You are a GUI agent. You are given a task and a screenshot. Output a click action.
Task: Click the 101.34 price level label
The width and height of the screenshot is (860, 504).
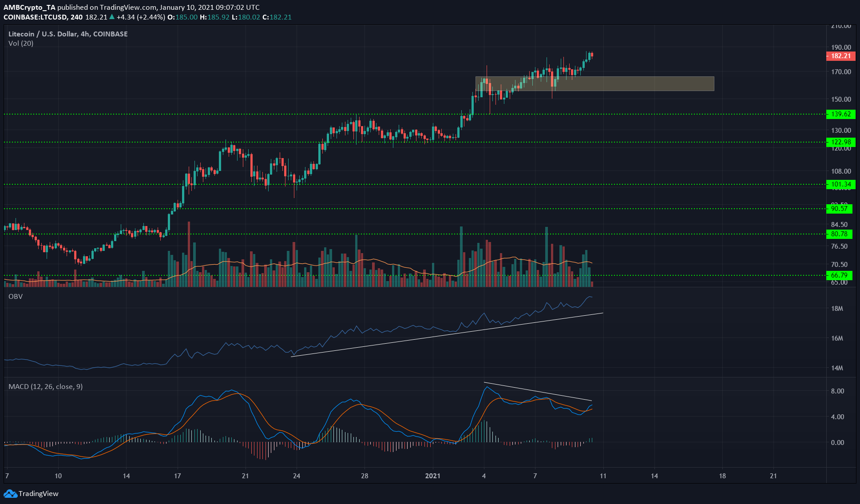click(840, 184)
